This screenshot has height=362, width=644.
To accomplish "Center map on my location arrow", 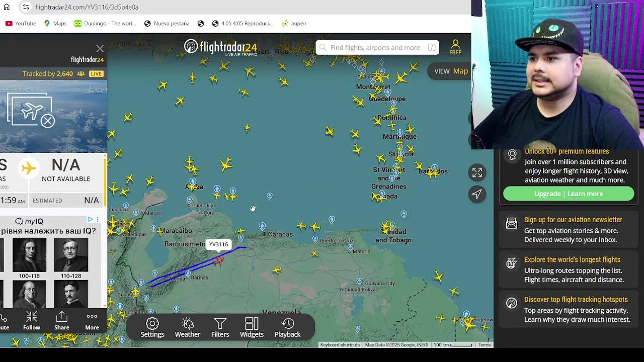I will click(477, 194).
